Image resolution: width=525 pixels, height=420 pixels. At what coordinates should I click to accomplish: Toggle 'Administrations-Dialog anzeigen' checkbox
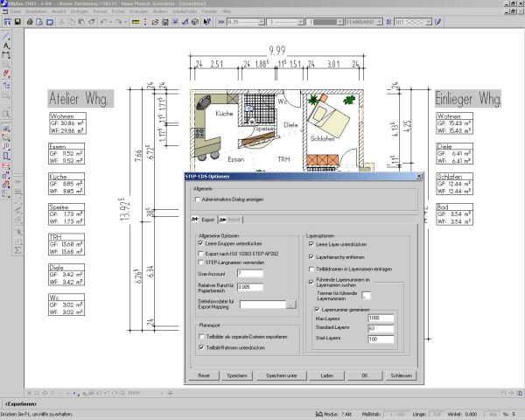(x=197, y=199)
